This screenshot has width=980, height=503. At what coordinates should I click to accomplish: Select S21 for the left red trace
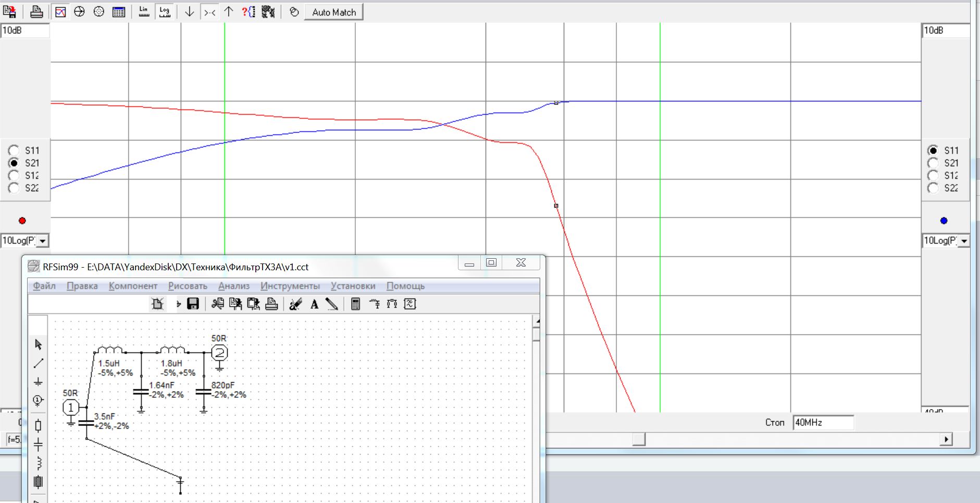(14, 163)
